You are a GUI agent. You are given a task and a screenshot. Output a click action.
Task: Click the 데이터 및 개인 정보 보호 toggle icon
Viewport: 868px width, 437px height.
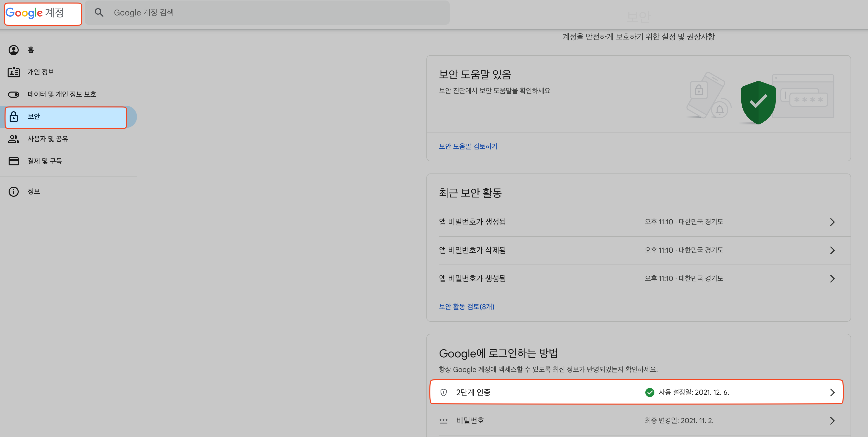coord(13,94)
